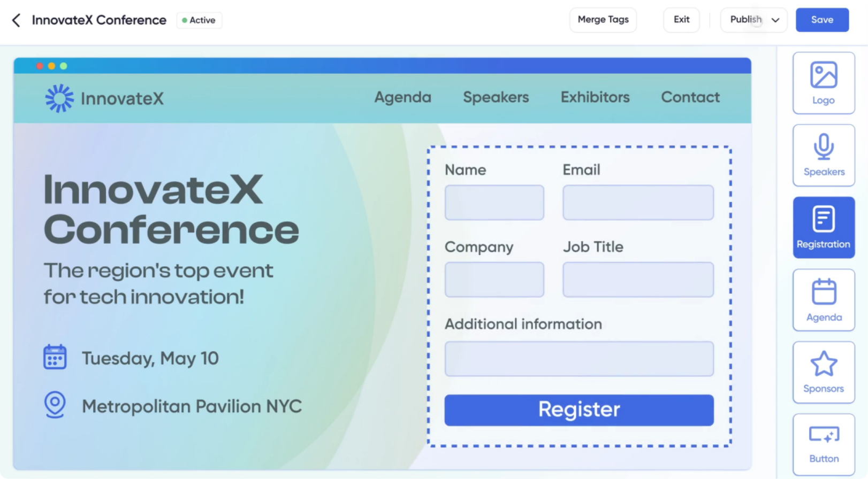
Task: Focus the Company input field
Action: pyautogui.click(x=494, y=280)
